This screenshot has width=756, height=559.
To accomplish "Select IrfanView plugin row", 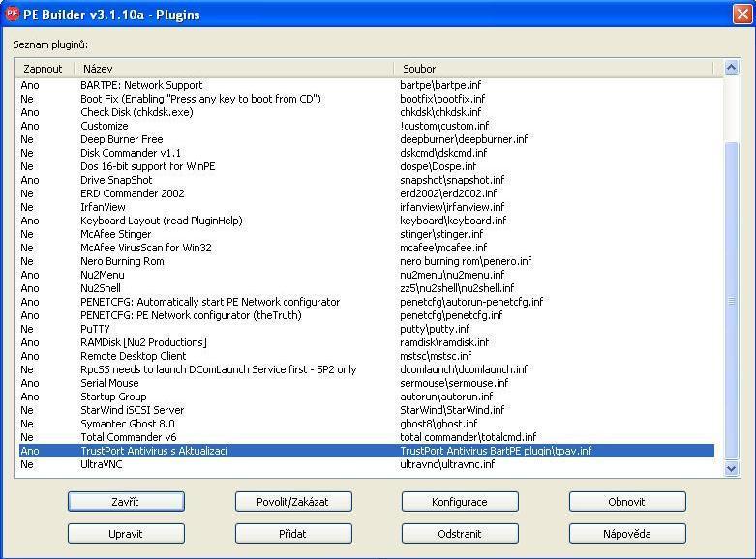I will coord(367,207).
